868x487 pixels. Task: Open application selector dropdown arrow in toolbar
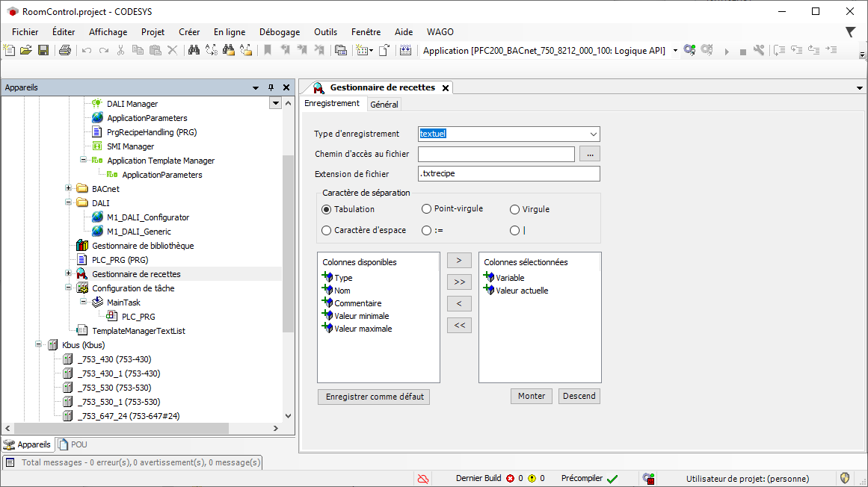click(x=675, y=50)
